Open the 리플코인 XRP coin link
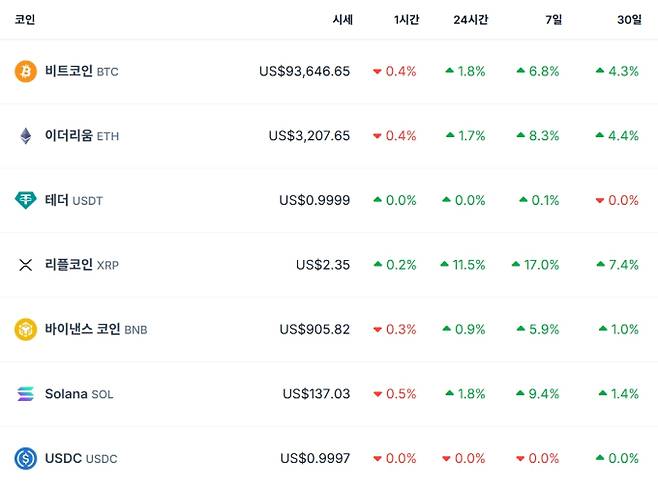This screenshot has height=488, width=658. pyautogui.click(x=82, y=265)
